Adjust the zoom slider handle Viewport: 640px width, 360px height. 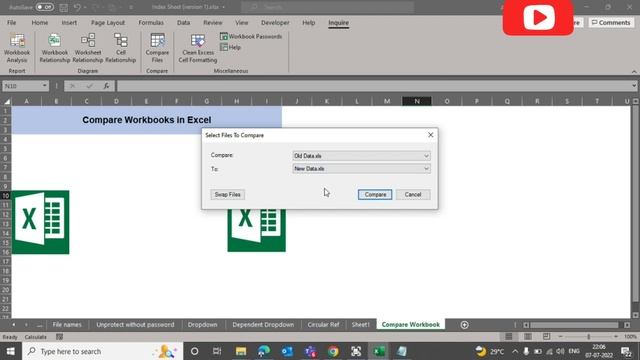tap(589, 337)
